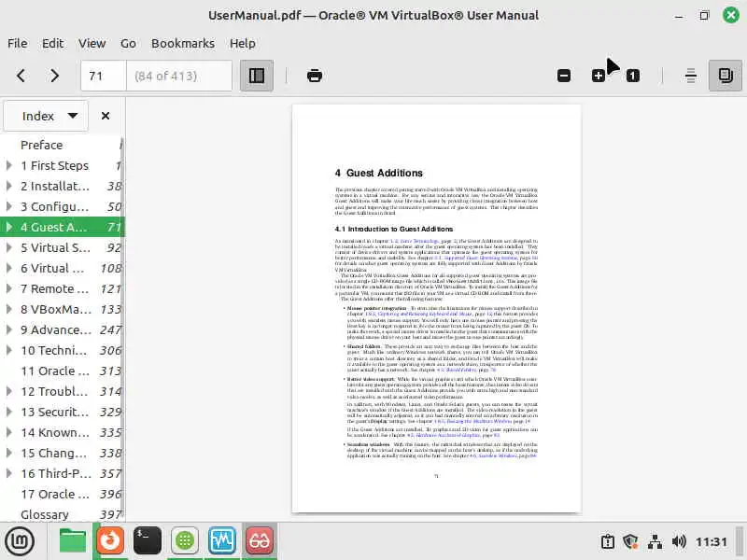Open the sound volume tray icon
747x560 pixels.
[679, 542]
